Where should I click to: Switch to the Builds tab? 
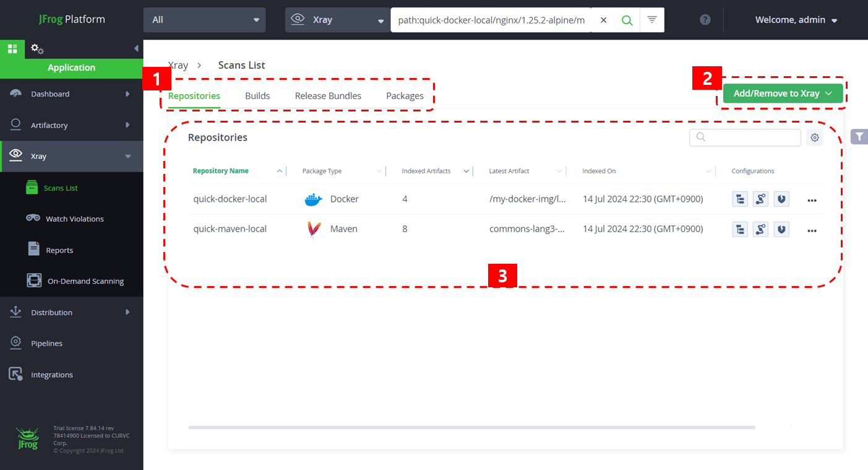(x=257, y=96)
